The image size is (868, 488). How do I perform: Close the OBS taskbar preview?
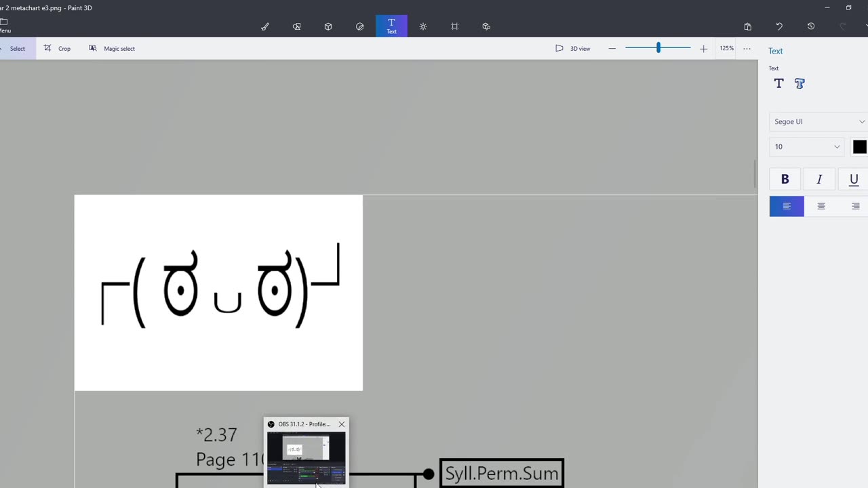341,424
